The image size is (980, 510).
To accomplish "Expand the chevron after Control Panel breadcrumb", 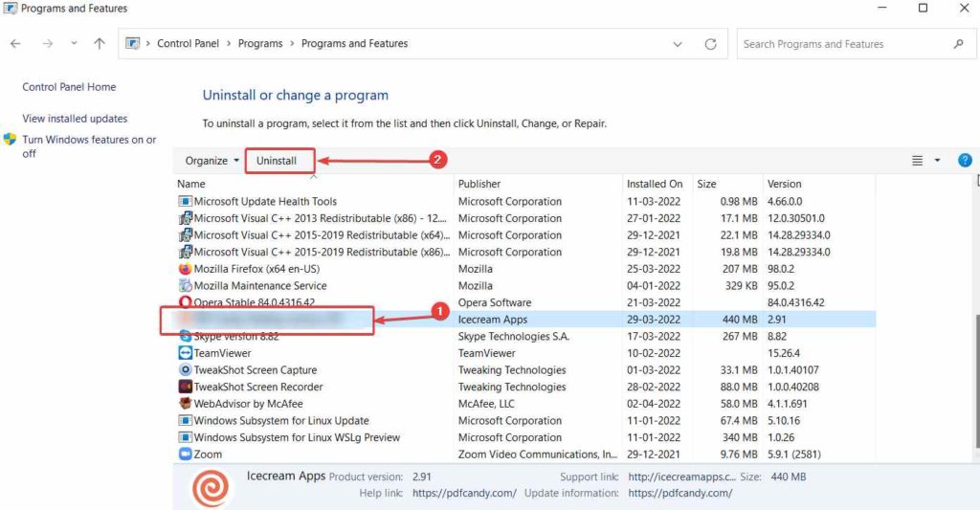I will [229, 44].
